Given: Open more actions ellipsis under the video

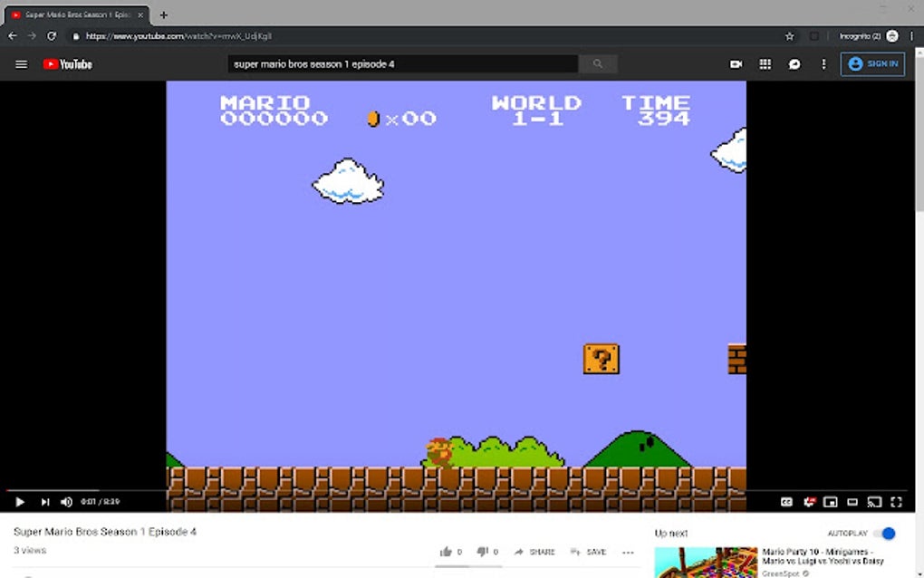Looking at the screenshot, I should 628,553.
